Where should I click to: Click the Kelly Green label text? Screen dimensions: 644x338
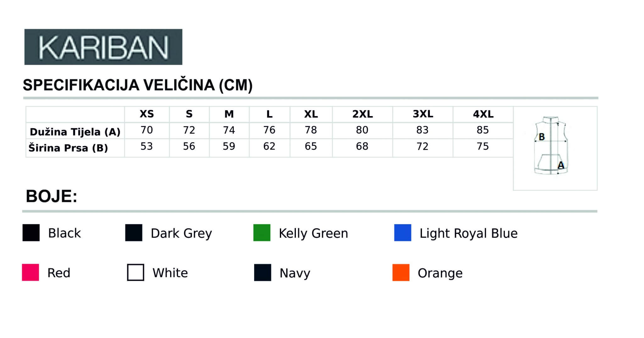(x=314, y=233)
